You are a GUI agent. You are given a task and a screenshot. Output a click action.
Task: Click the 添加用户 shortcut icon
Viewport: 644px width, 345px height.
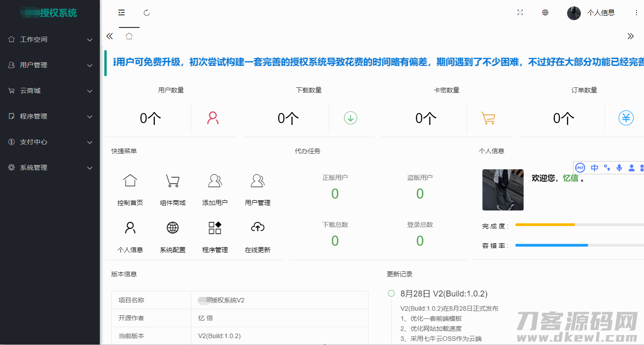pyautogui.click(x=215, y=181)
